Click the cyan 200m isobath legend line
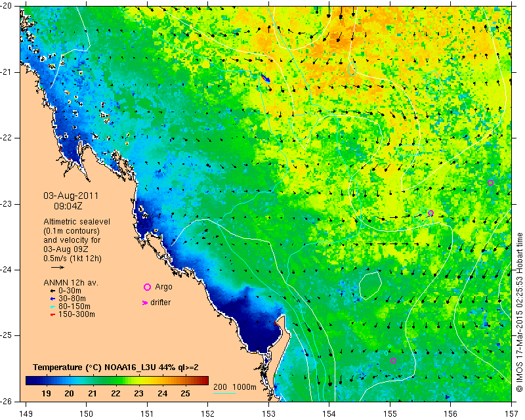Image resolution: width=525 pixels, height=420 pixels. [x=224, y=393]
